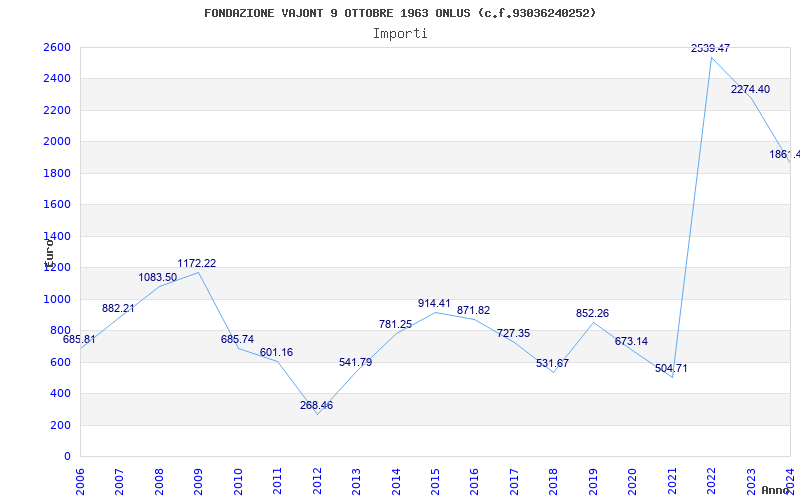Click the 1000 y-axis value

coord(57,299)
